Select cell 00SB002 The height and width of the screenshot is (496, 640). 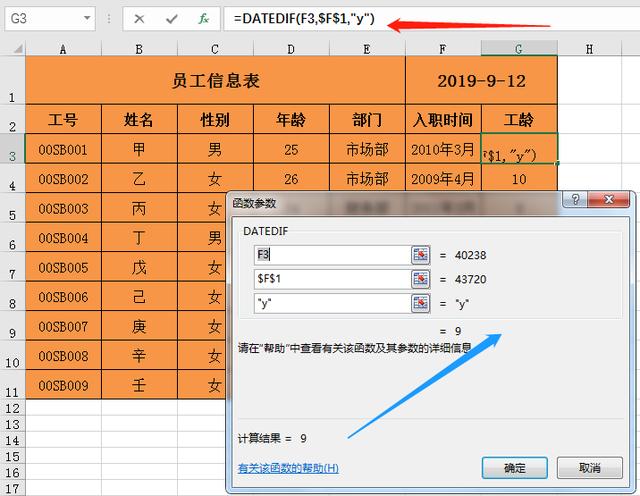(x=63, y=179)
